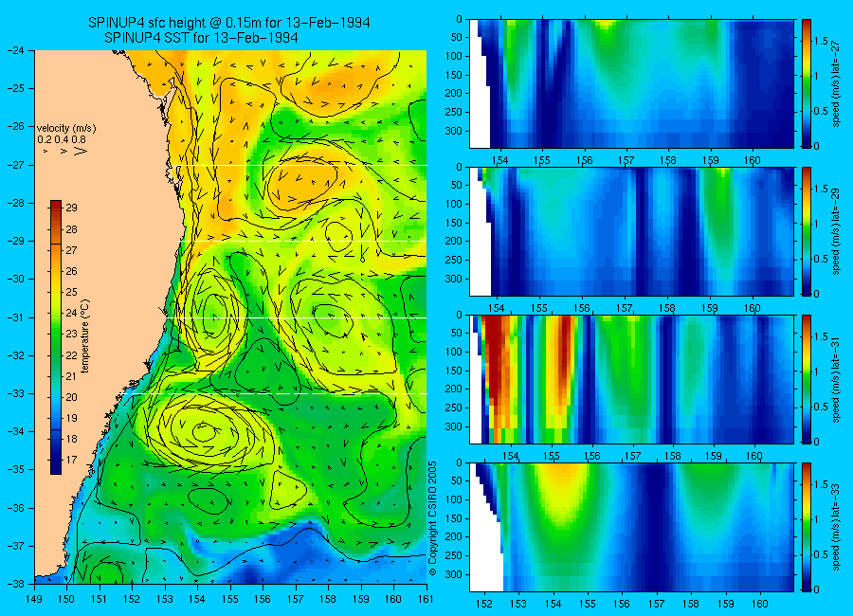Click tick '24' on the temperature scale

71,313
